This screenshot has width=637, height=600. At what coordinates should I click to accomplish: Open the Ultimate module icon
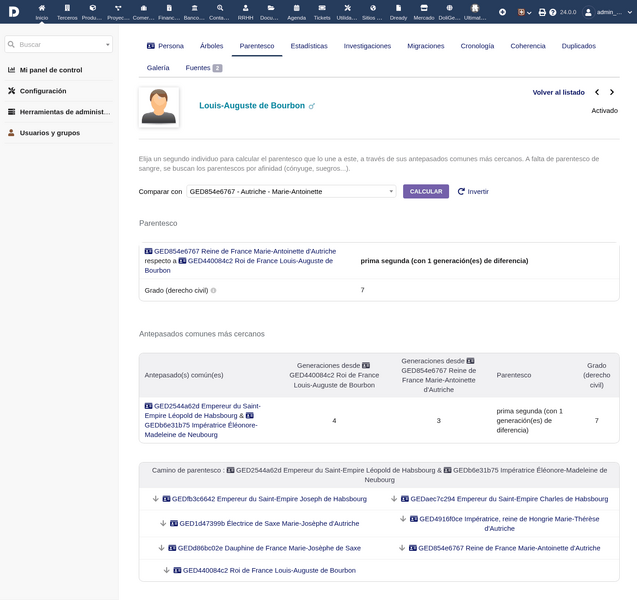tap(475, 8)
